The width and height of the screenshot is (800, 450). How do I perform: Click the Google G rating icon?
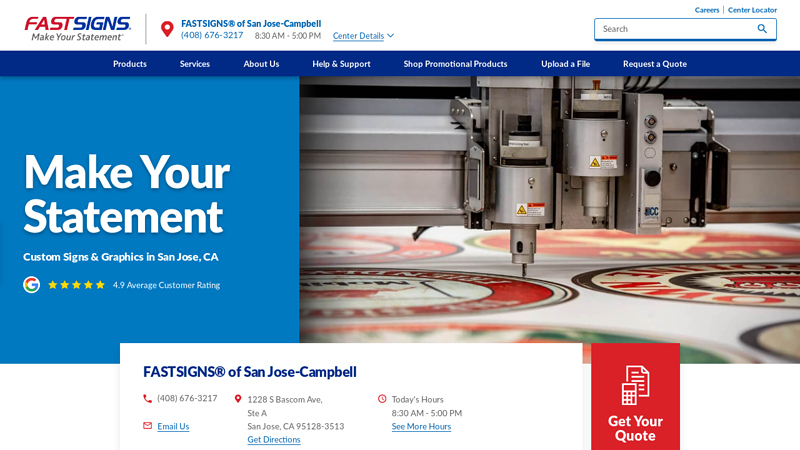31,285
